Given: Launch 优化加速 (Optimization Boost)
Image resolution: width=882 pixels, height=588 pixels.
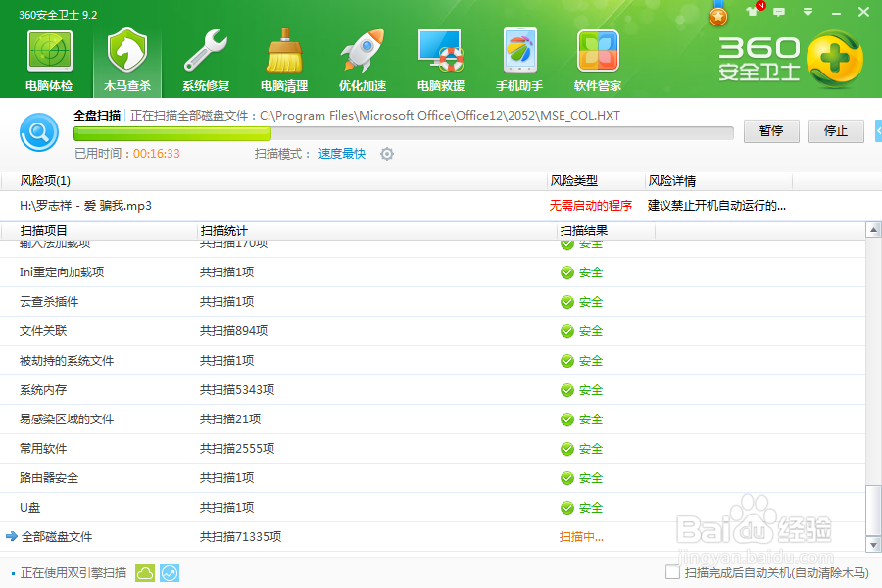Looking at the screenshot, I should tap(362, 57).
